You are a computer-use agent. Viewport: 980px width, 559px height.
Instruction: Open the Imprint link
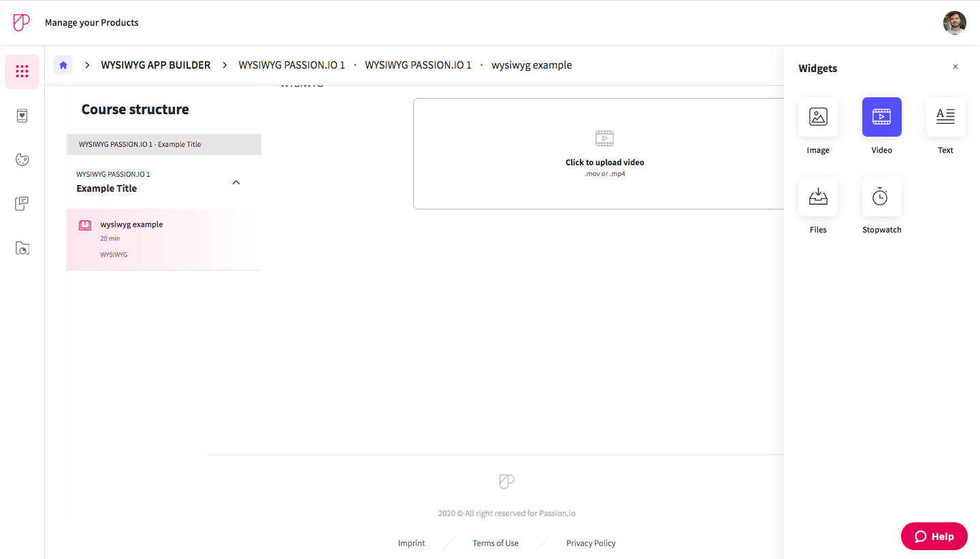point(412,543)
